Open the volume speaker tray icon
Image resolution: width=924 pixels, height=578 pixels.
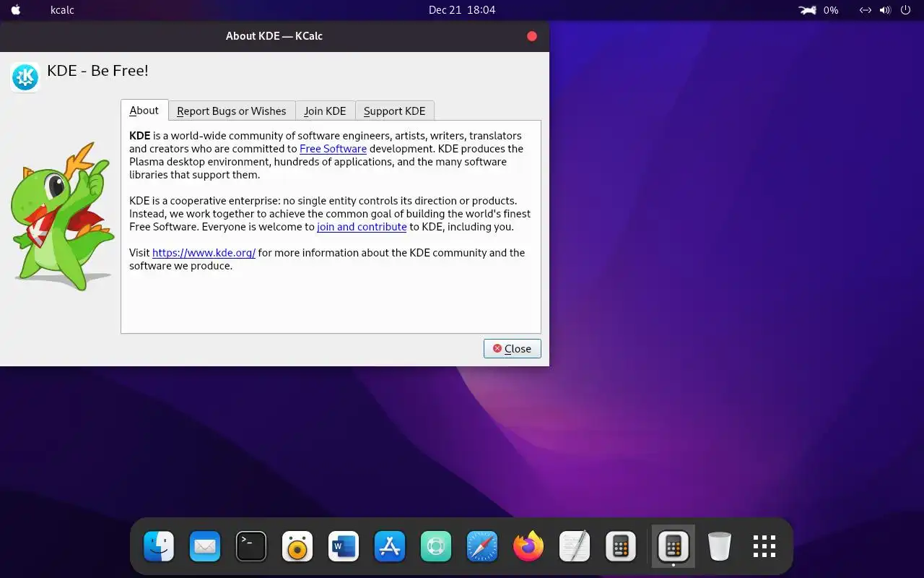[886, 10]
